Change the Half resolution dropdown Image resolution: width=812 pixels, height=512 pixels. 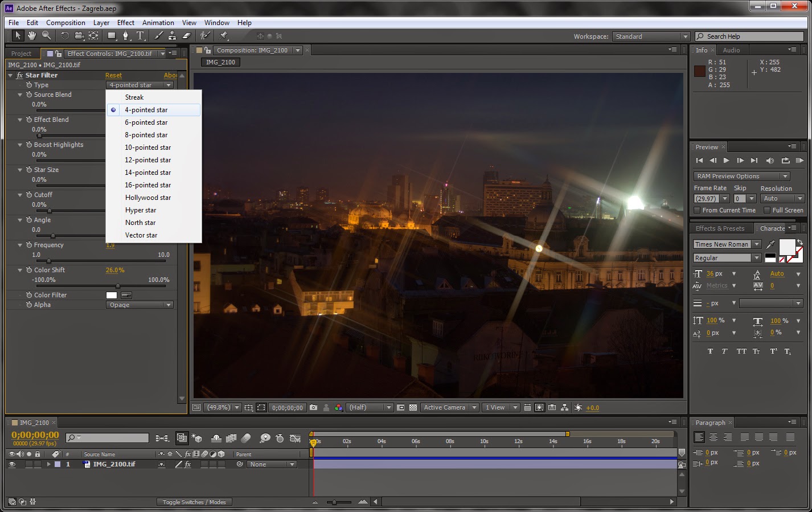coord(370,407)
